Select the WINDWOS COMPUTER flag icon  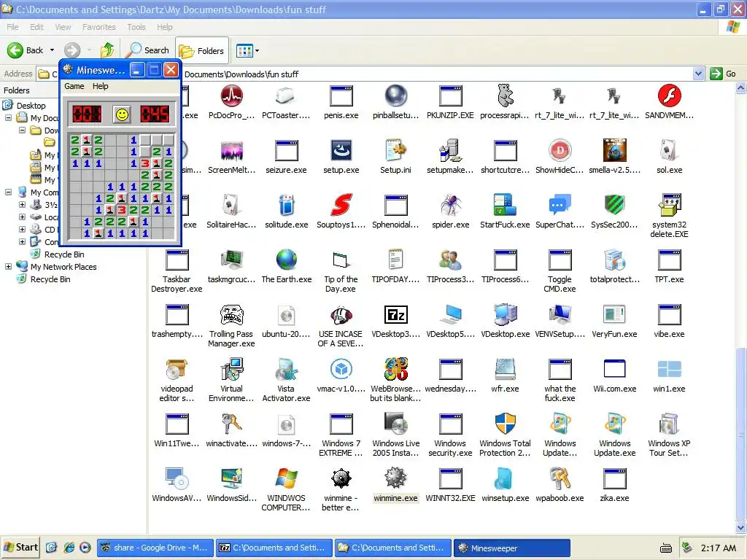coord(286,478)
